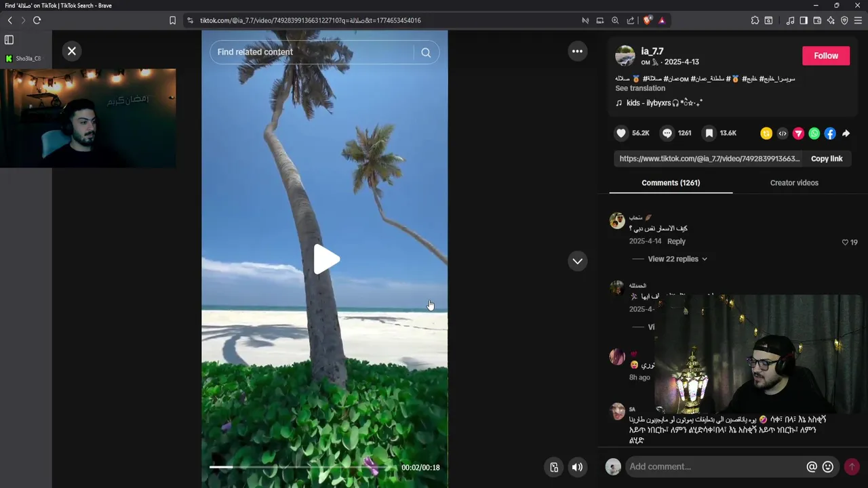This screenshot has height=488, width=868.
Task: Open Brave Wallet icon
Action: tap(817, 20)
